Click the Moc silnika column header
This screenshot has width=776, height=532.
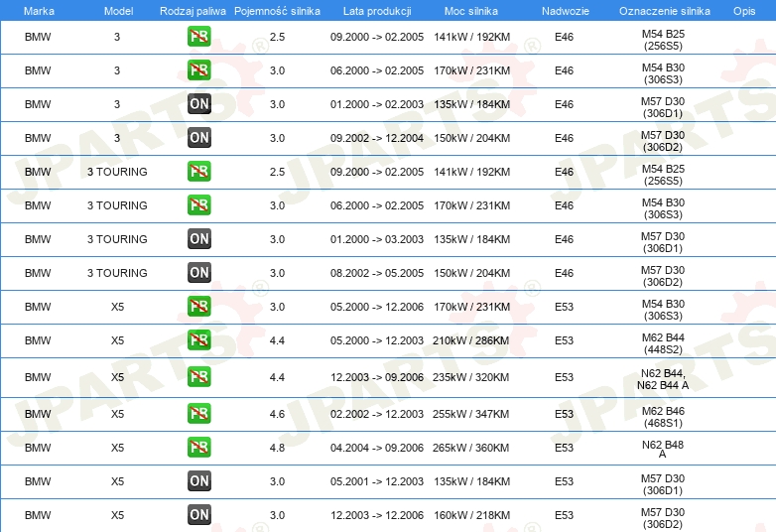pyautogui.click(x=471, y=11)
